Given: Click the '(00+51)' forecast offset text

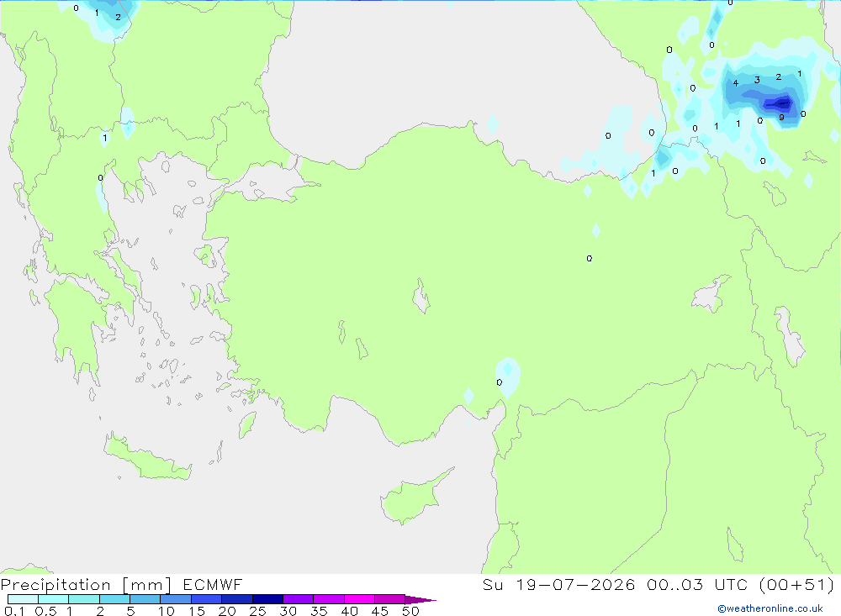Looking at the screenshot, I should [x=797, y=585].
